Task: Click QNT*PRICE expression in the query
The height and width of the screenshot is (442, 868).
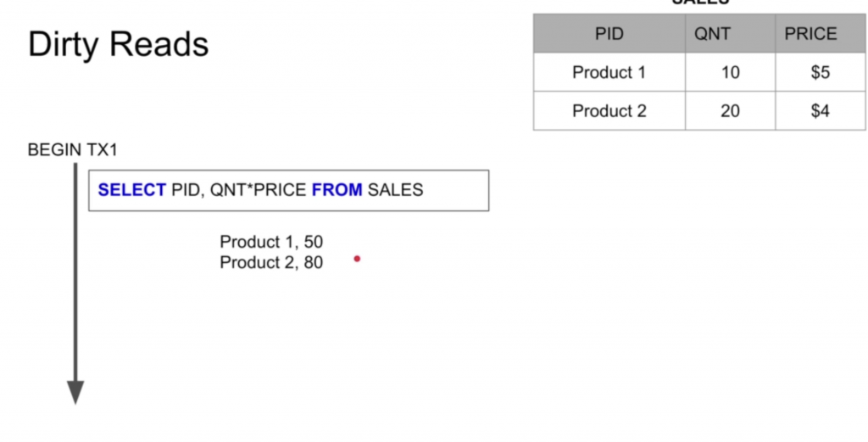Action: pyautogui.click(x=258, y=190)
